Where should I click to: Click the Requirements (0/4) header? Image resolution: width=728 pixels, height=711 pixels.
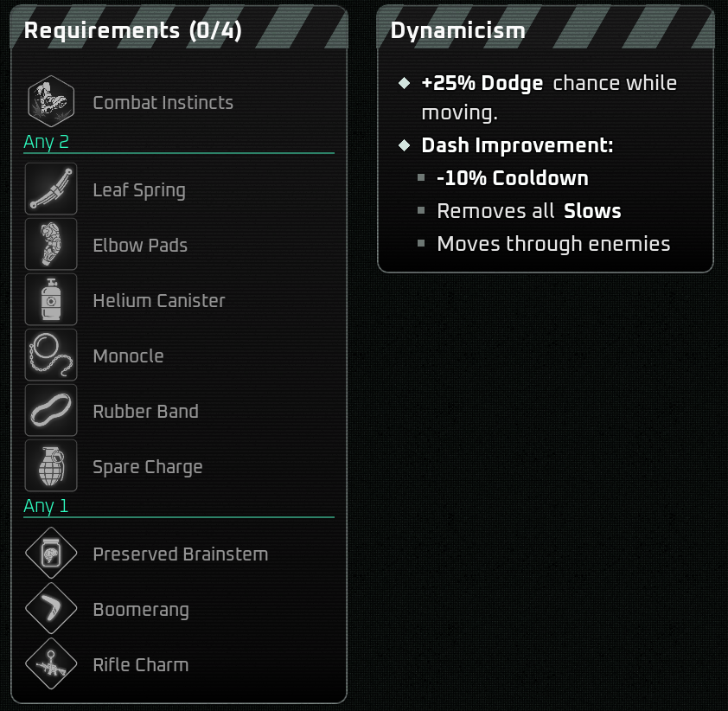pyautogui.click(x=133, y=31)
